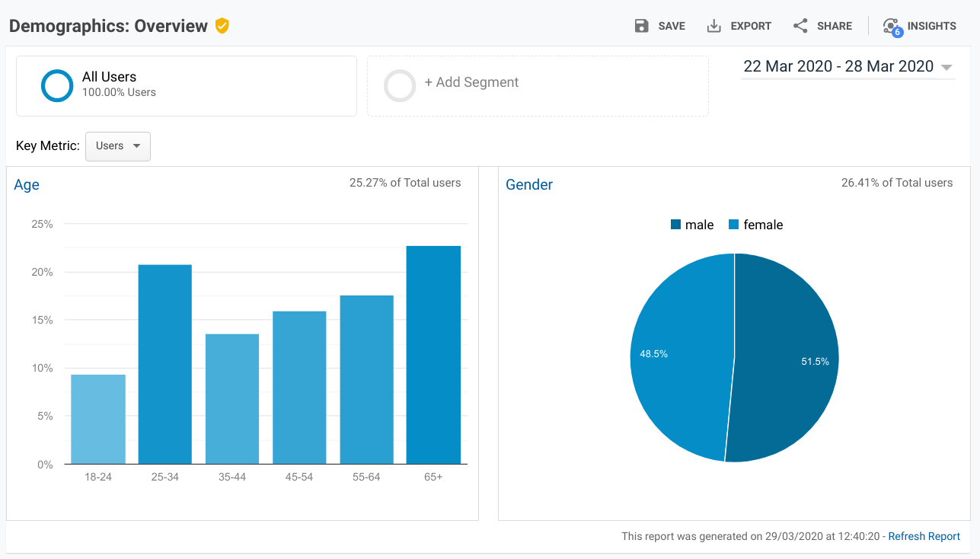Expand the date range dropdown arrow
The width and height of the screenshot is (980, 559).
point(946,67)
